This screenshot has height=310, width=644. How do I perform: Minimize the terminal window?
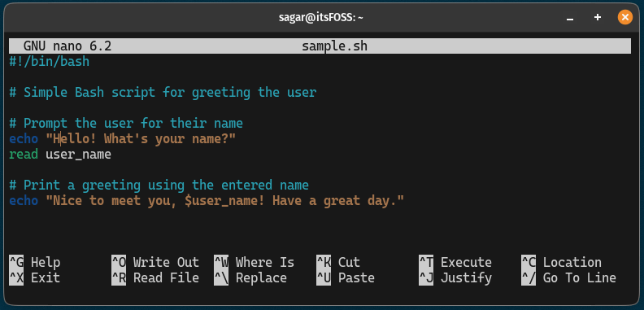570,18
